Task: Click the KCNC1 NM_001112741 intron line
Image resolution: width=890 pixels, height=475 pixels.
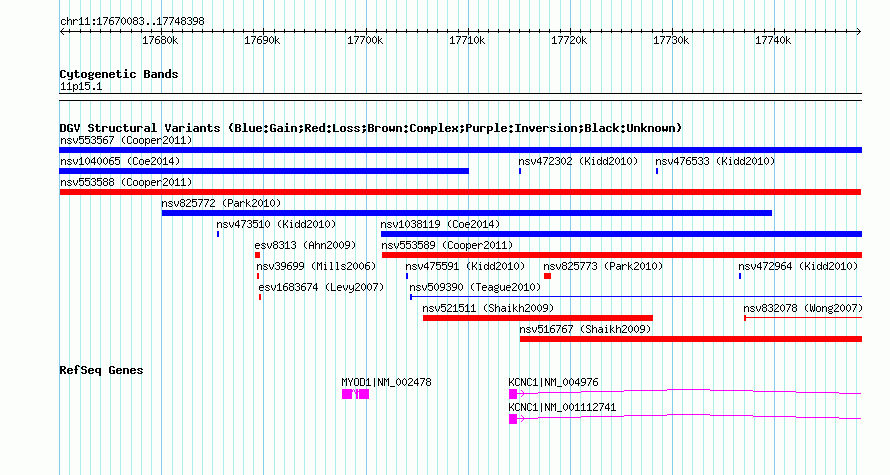Action: point(689,417)
